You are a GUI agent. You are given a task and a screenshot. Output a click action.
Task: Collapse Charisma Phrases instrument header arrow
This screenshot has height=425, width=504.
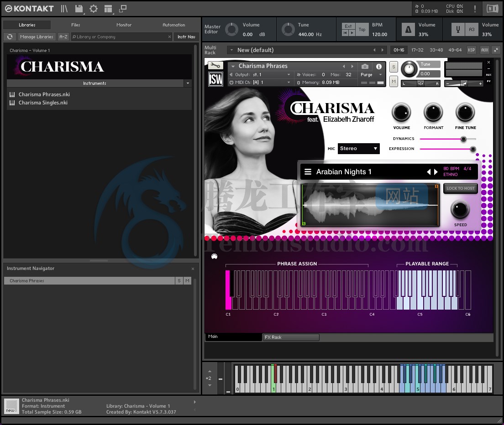pyautogui.click(x=233, y=66)
